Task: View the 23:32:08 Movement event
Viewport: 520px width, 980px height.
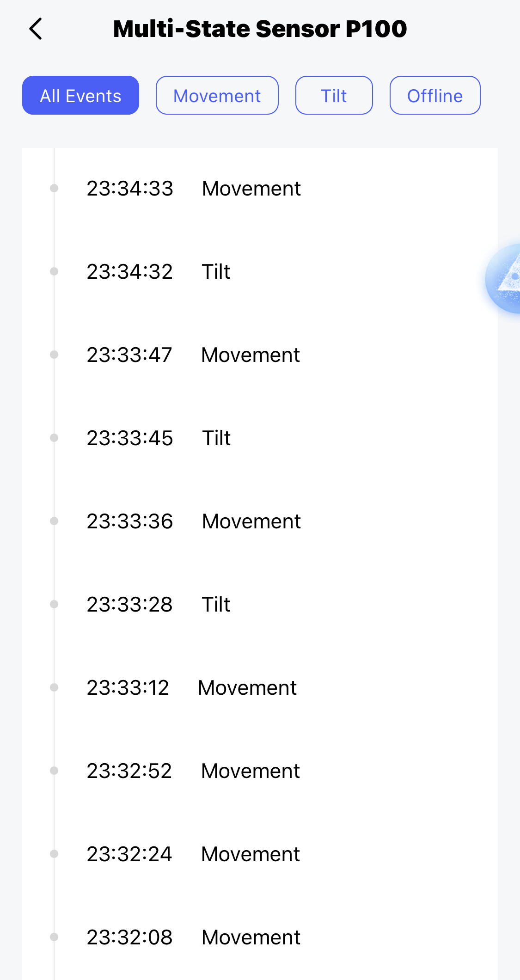Action: pos(194,937)
